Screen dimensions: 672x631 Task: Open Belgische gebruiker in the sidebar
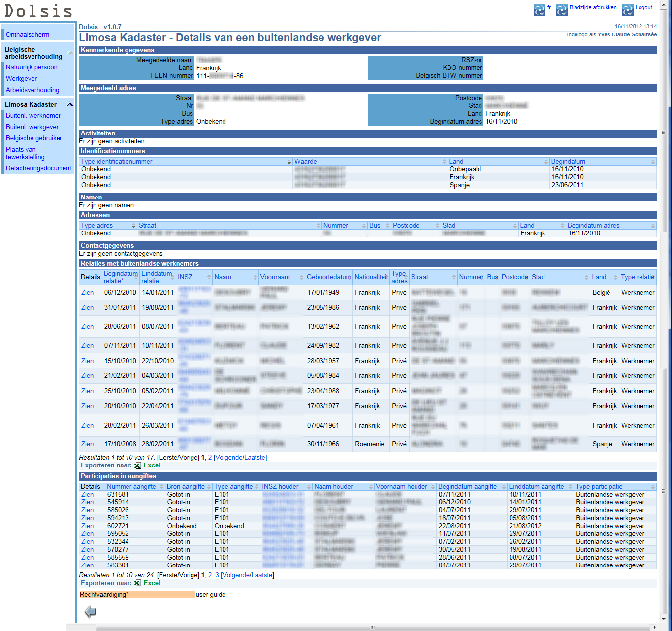pyautogui.click(x=33, y=138)
